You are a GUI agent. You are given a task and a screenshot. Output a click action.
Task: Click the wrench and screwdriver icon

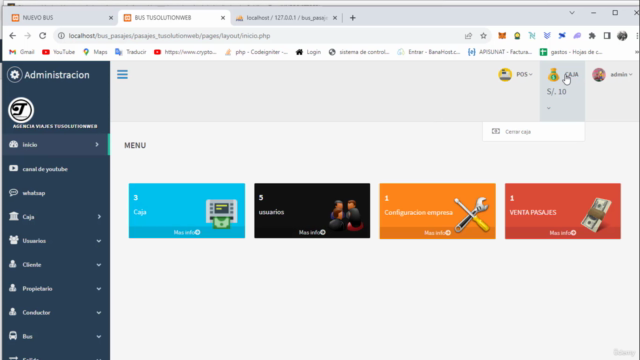pos(471,215)
